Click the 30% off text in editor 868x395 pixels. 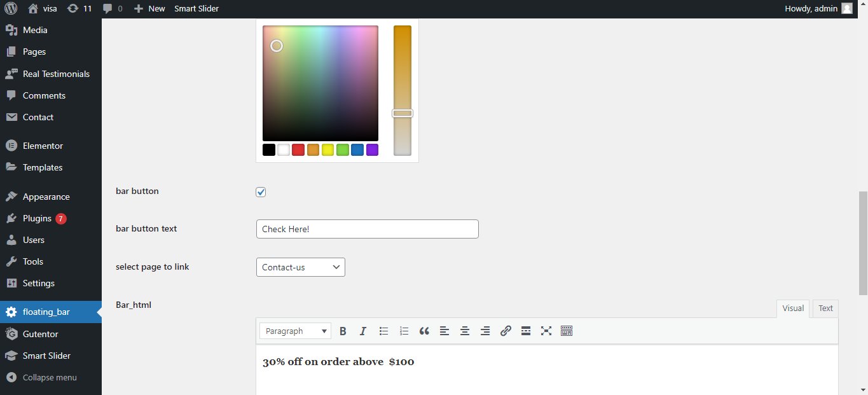(x=338, y=362)
